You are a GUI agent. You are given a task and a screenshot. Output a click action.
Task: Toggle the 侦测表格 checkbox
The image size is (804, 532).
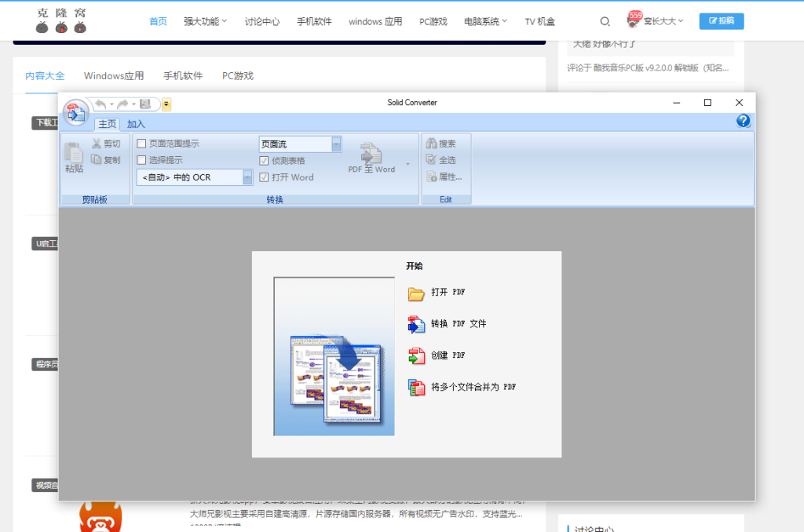(264, 161)
